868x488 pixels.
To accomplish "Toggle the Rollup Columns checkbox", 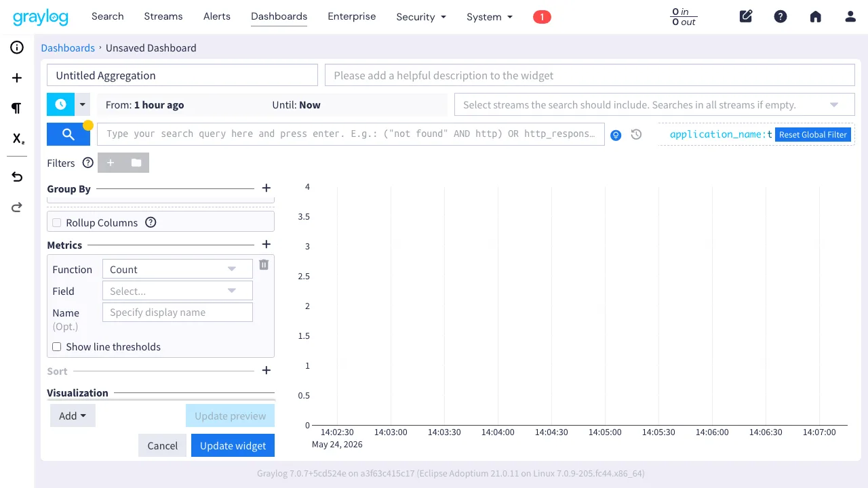I will (x=57, y=222).
